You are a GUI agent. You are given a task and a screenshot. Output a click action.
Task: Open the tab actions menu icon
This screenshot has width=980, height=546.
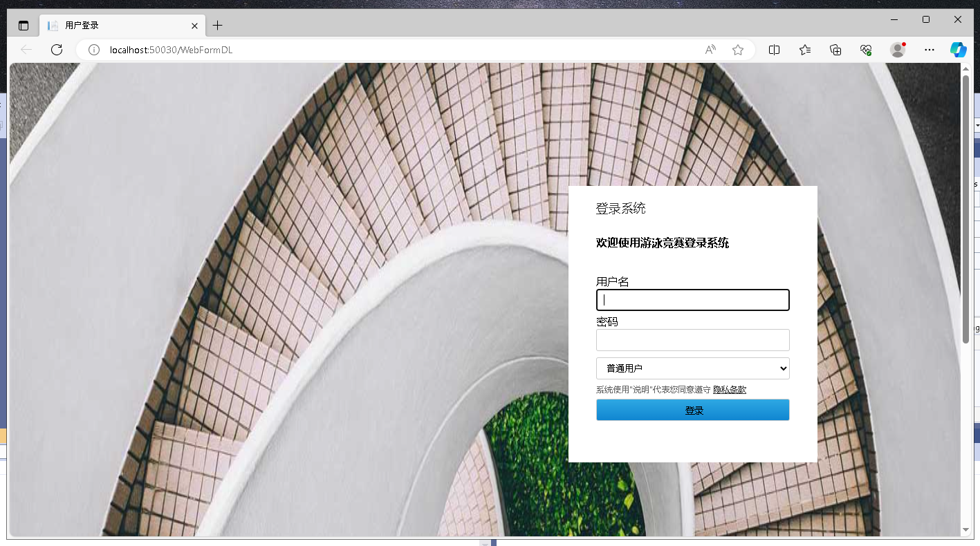24,26
